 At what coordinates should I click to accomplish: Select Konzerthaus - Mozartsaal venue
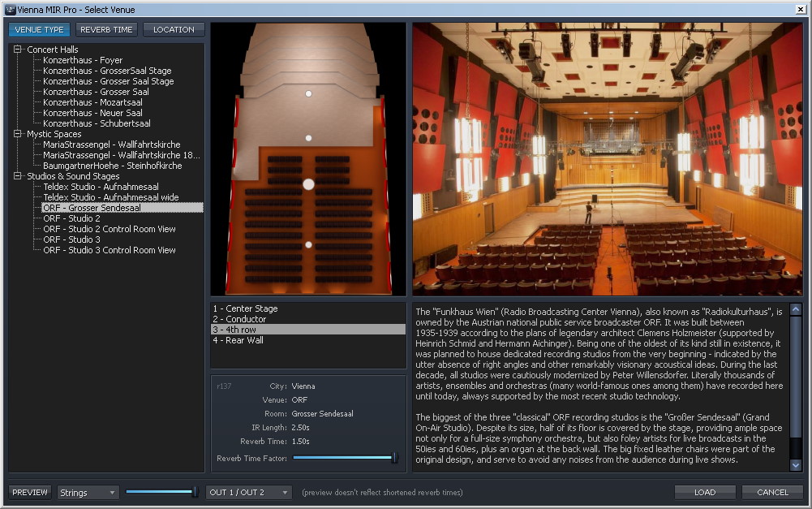92,102
